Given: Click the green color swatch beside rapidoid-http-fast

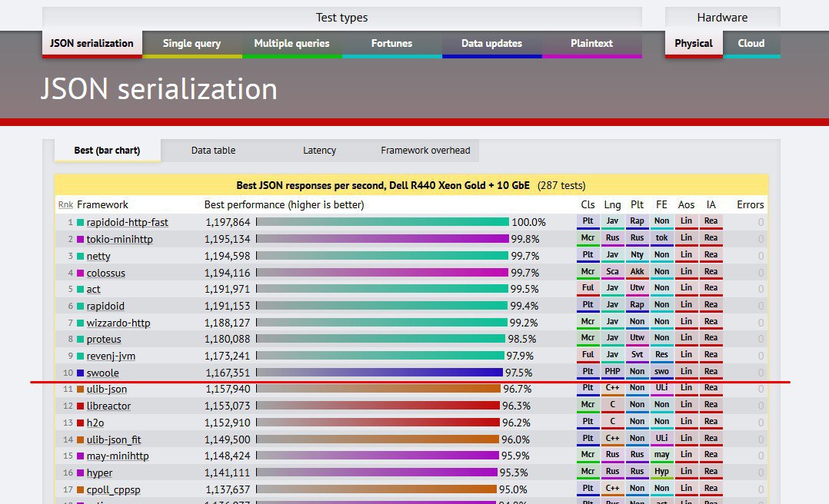Looking at the screenshot, I should coord(80,222).
